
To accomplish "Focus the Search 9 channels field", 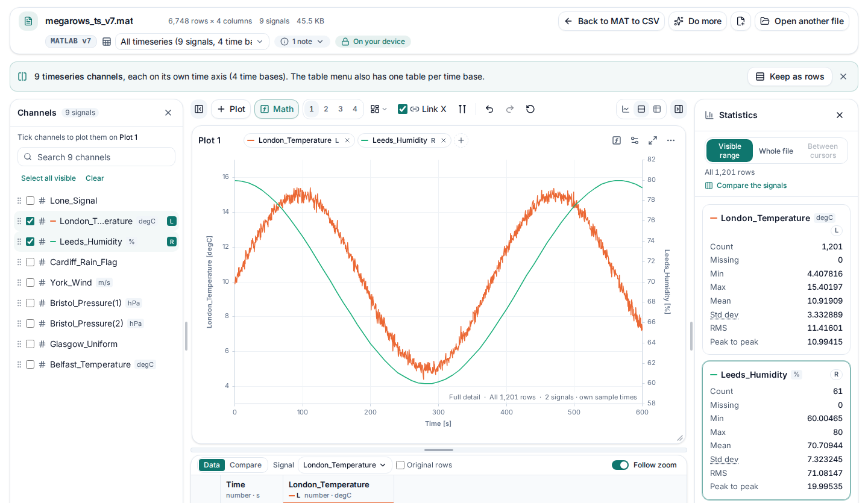I will point(96,157).
